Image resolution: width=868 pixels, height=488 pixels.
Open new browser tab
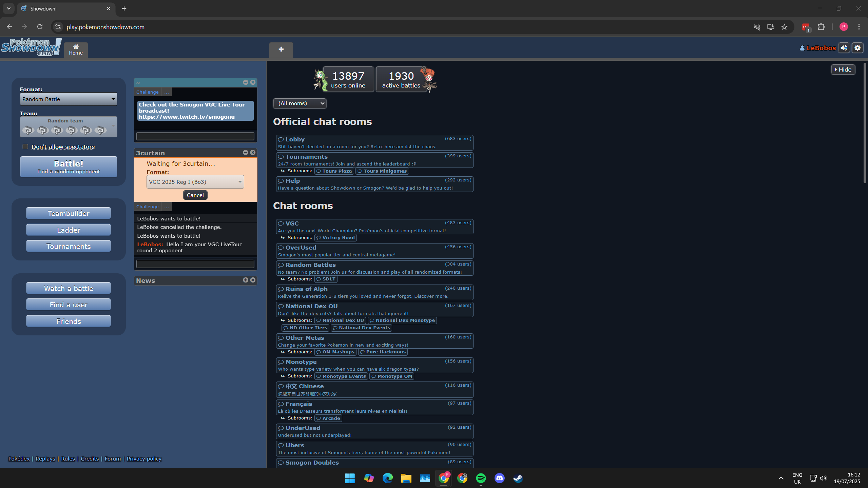tap(124, 8)
